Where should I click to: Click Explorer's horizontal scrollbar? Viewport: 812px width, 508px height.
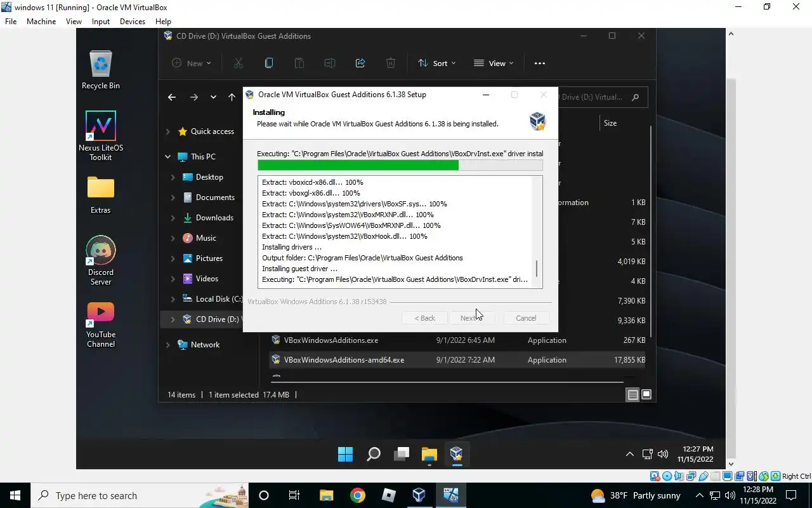[449, 382]
